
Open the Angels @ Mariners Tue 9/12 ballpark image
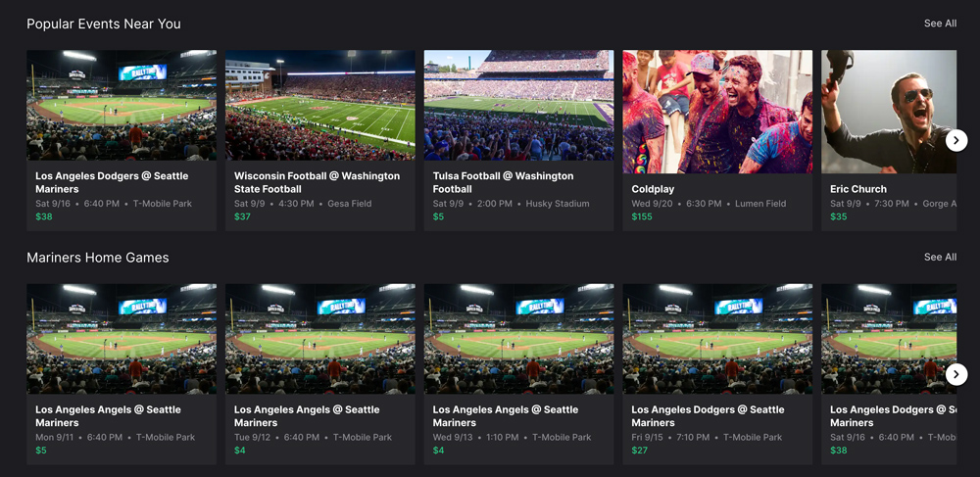tap(320, 339)
